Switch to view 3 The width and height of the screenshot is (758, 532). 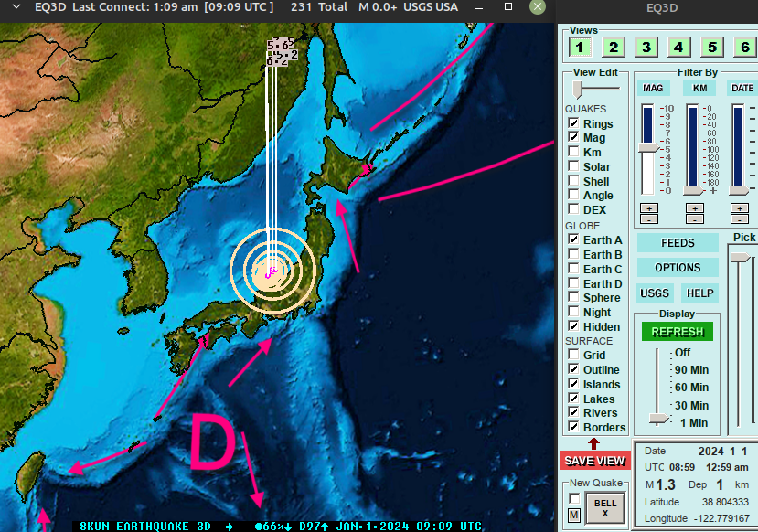coord(646,48)
